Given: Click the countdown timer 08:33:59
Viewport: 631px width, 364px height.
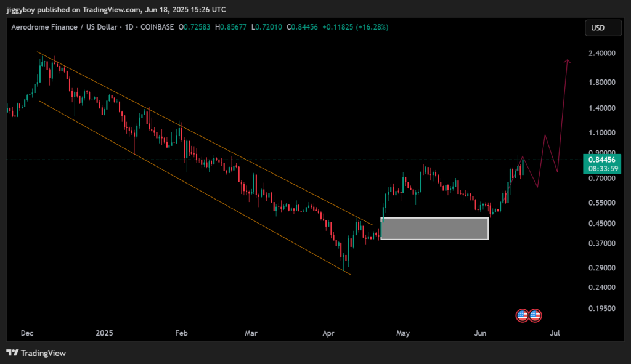Looking at the screenshot, I should click(x=603, y=169).
